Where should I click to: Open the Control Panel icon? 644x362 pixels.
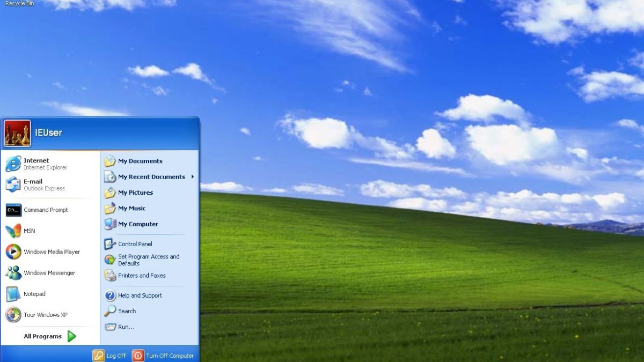[x=110, y=244]
